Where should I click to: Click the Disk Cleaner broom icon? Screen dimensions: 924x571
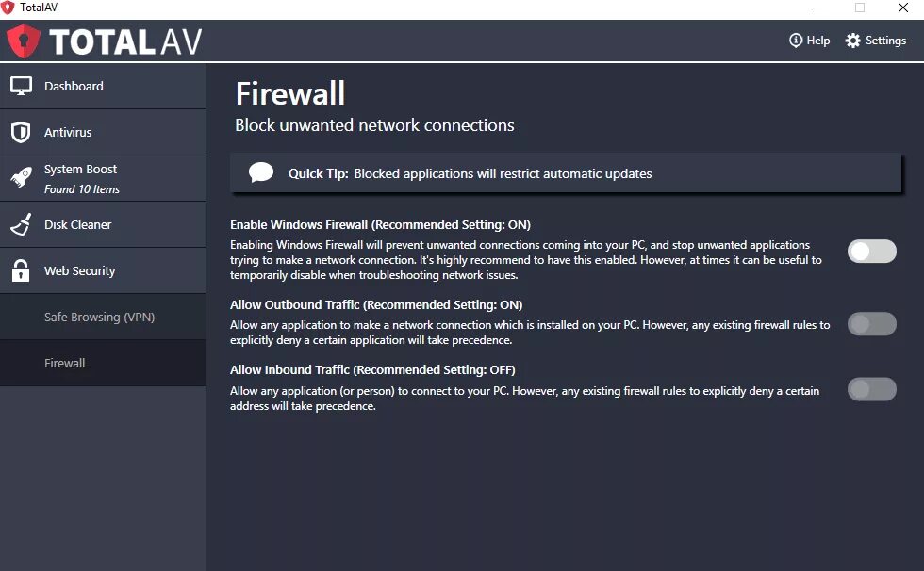(21, 224)
